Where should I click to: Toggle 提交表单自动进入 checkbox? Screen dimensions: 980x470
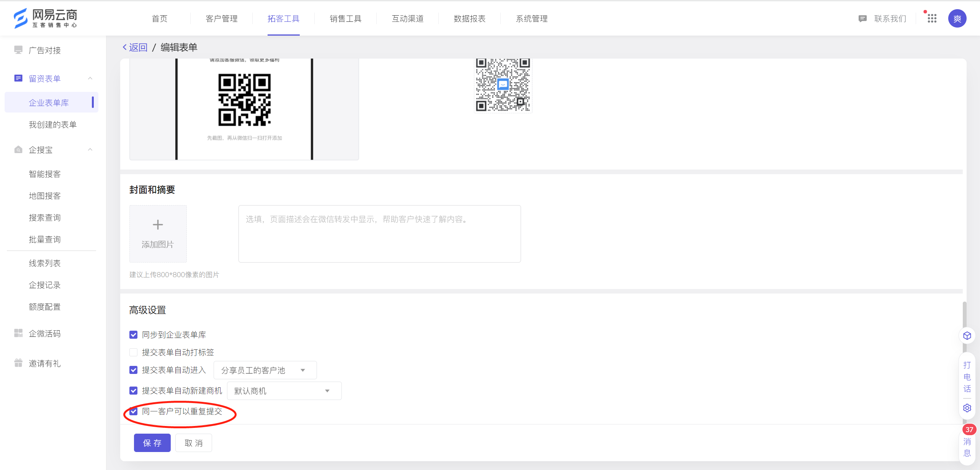[x=134, y=370]
